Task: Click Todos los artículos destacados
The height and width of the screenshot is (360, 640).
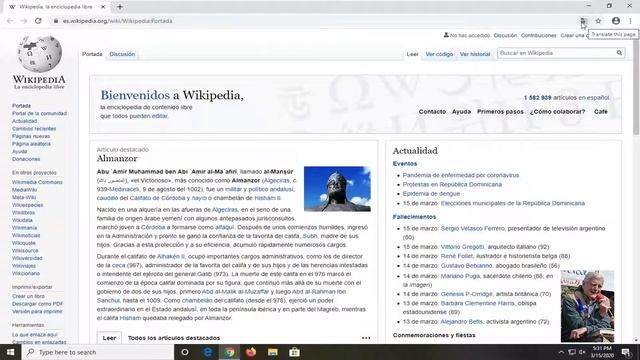Action: click(x=174, y=338)
